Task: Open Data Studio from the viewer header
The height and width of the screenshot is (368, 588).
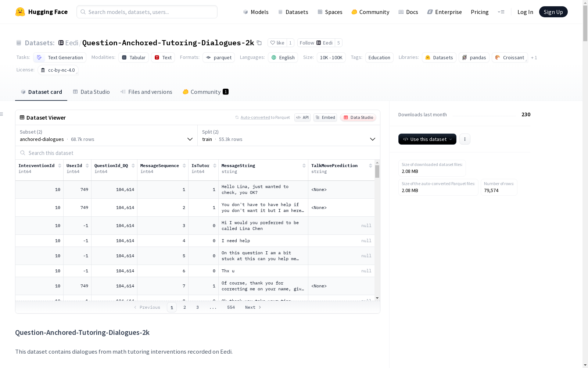Action: point(358,117)
